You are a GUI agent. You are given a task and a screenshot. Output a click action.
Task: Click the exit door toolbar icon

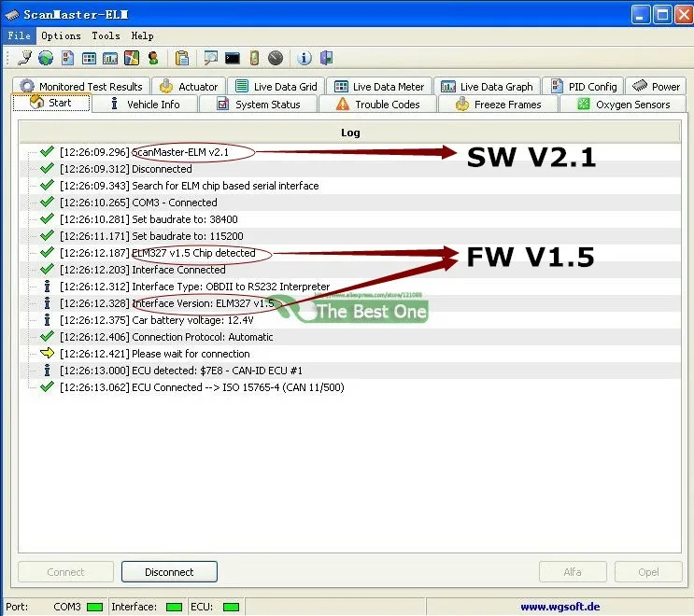(326, 58)
